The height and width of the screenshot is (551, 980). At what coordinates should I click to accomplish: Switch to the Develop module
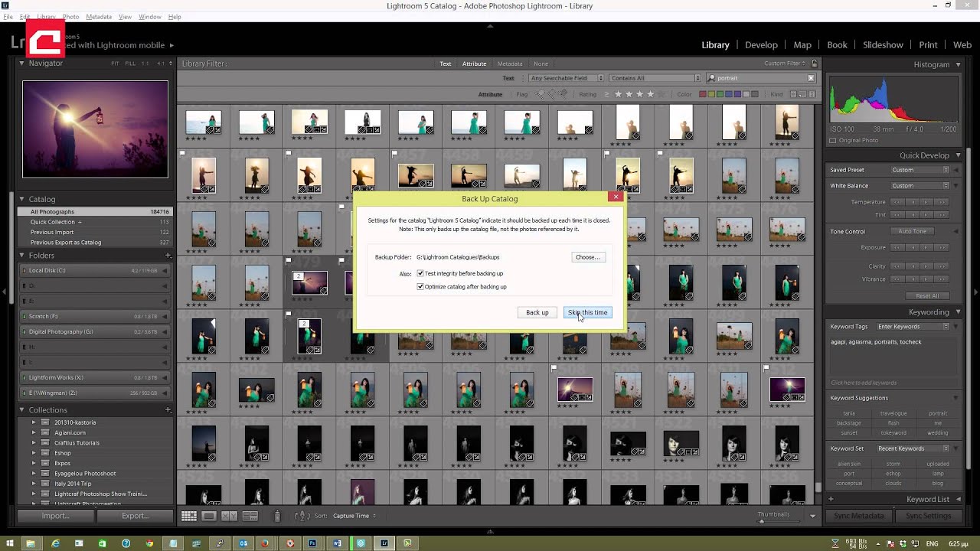760,45
